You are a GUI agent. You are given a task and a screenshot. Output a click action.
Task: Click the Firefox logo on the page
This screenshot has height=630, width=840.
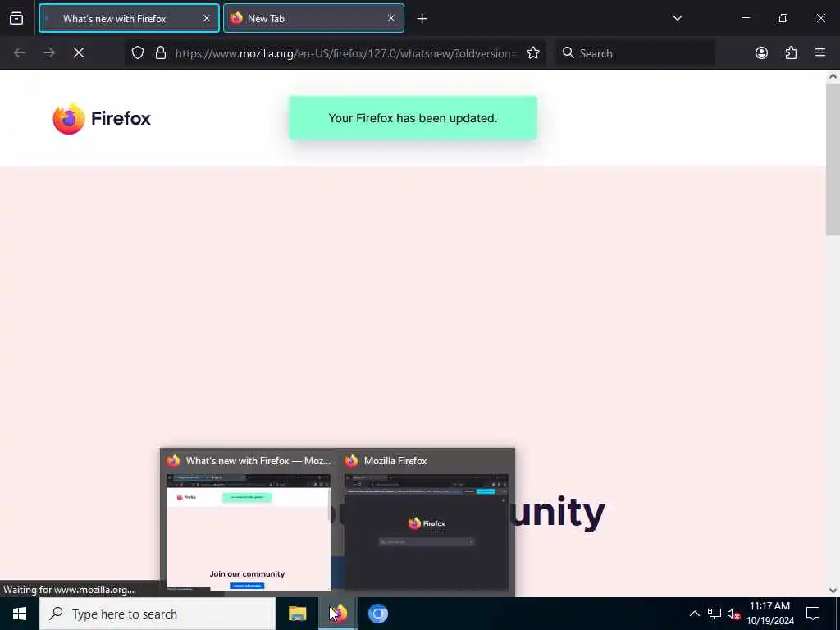coord(102,118)
